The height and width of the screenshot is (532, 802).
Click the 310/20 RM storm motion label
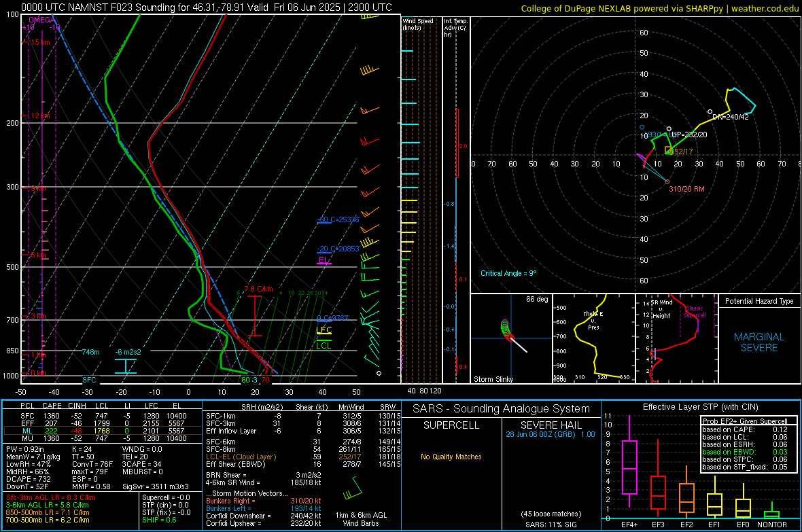click(x=687, y=190)
